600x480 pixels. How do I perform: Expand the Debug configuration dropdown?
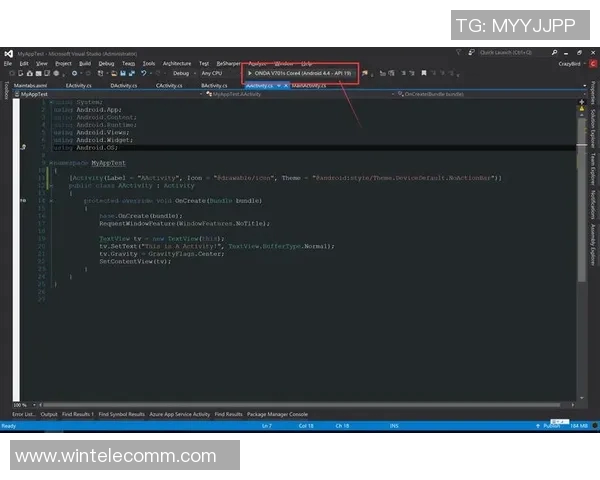tap(183, 73)
